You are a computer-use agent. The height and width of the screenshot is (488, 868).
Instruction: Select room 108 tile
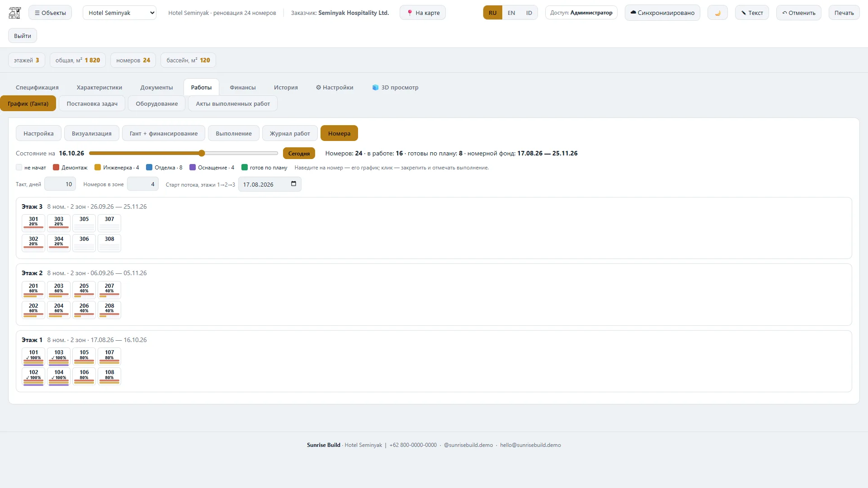click(109, 376)
